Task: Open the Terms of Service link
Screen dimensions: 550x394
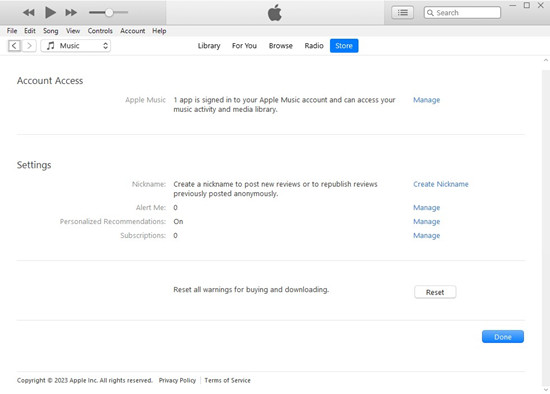Action: point(228,380)
